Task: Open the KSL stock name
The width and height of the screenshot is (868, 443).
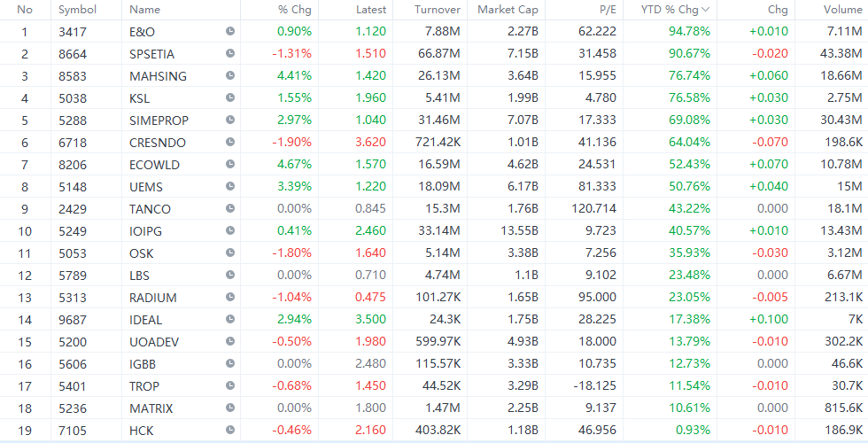Action: (140, 98)
